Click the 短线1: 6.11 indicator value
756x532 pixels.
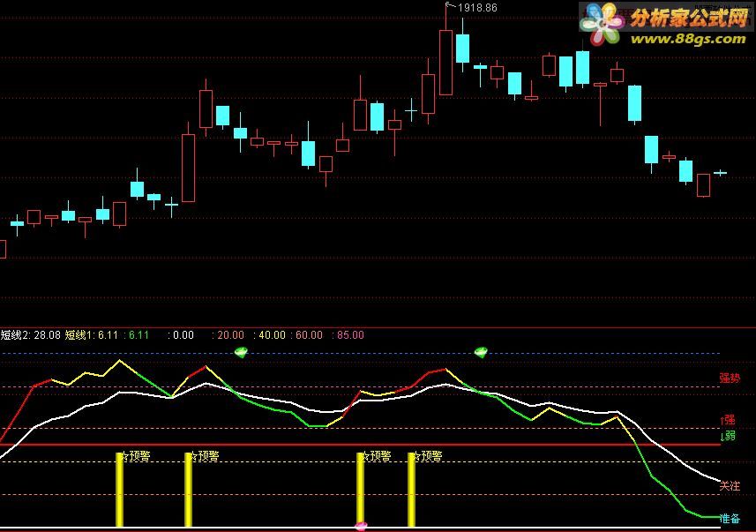click(x=92, y=334)
